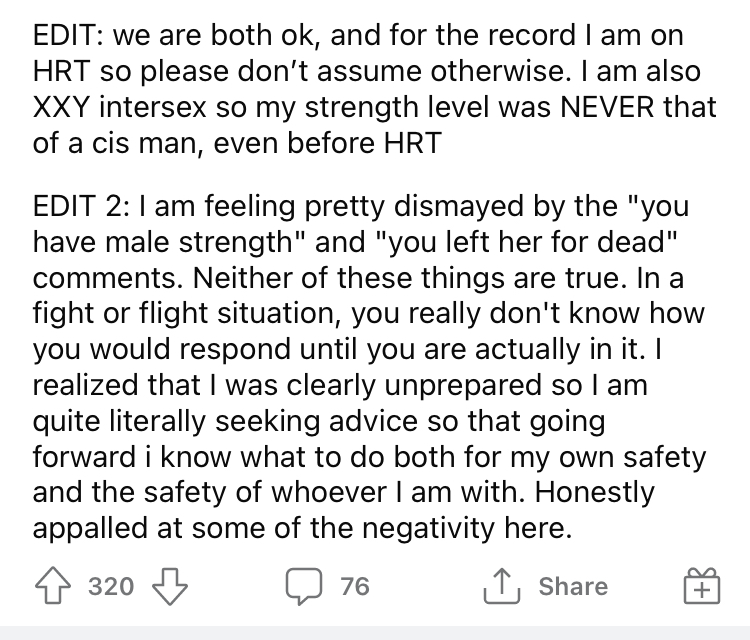The width and height of the screenshot is (750, 640).
Task: Click the words 'seeking advice' in the post
Action: [317, 421]
